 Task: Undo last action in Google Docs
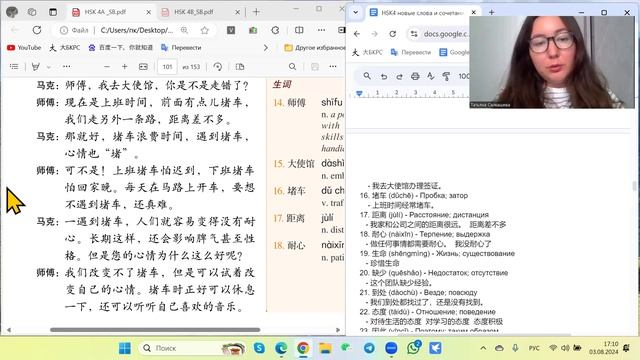click(x=384, y=76)
